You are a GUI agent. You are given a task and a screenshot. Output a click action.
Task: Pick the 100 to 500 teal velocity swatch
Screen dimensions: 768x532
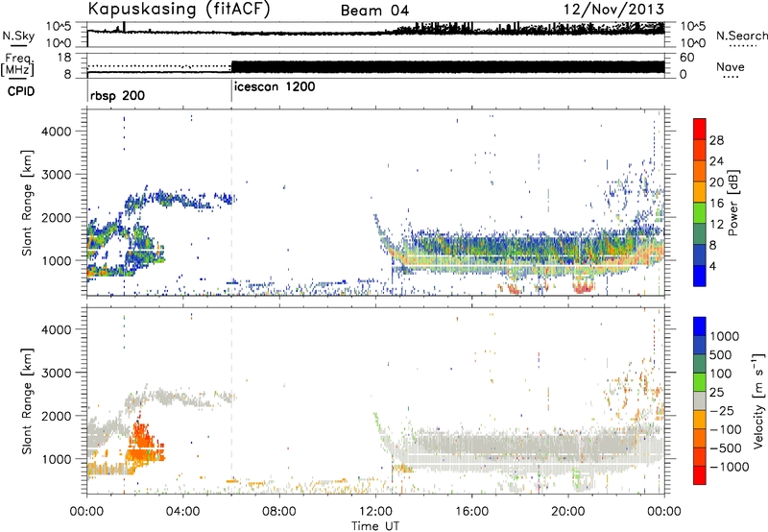(x=700, y=364)
